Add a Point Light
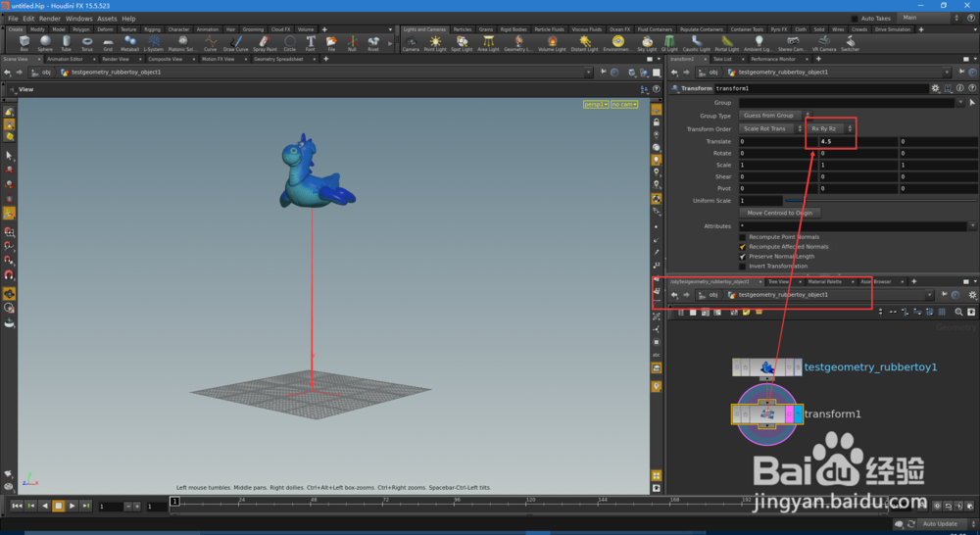This screenshot has height=535, width=980. tap(435, 44)
